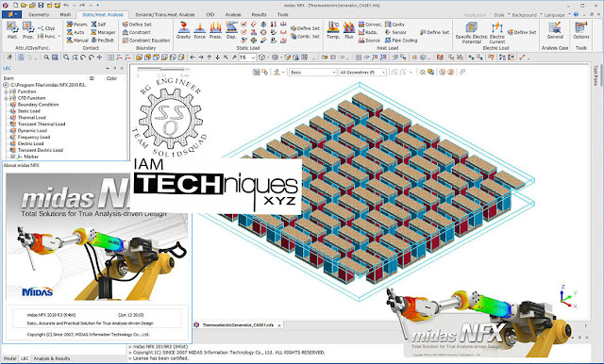This screenshot has width=604, height=364.
Task: Open the Analysis & Results bottom tab
Action: [52, 358]
